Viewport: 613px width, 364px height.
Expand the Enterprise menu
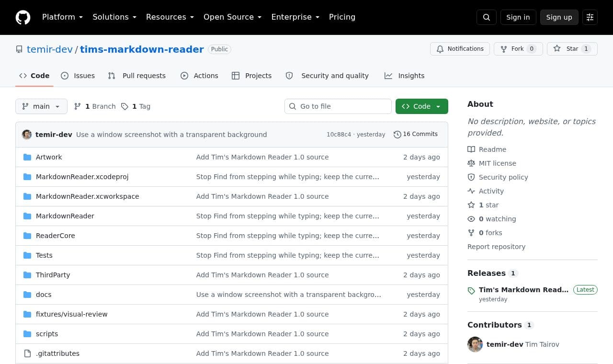[295, 17]
